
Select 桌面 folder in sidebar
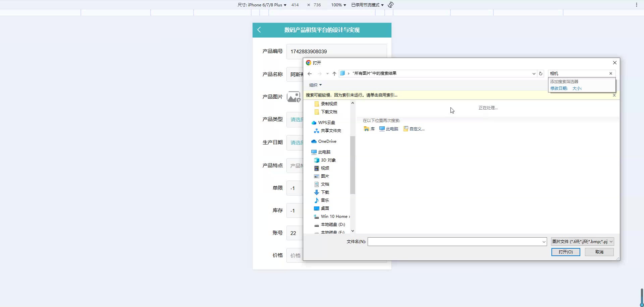(x=325, y=208)
